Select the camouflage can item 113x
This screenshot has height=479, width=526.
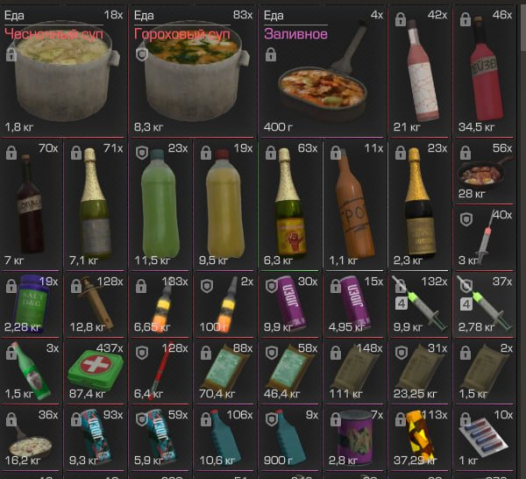pos(419,438)
